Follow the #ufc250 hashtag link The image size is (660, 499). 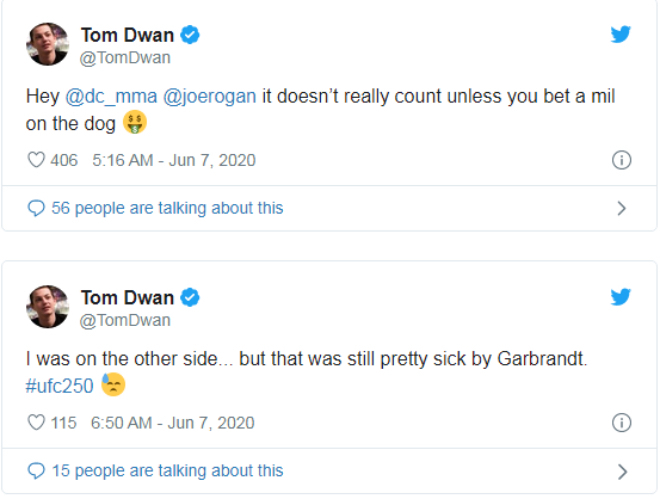pyautogui.click(x=60, y=385)
